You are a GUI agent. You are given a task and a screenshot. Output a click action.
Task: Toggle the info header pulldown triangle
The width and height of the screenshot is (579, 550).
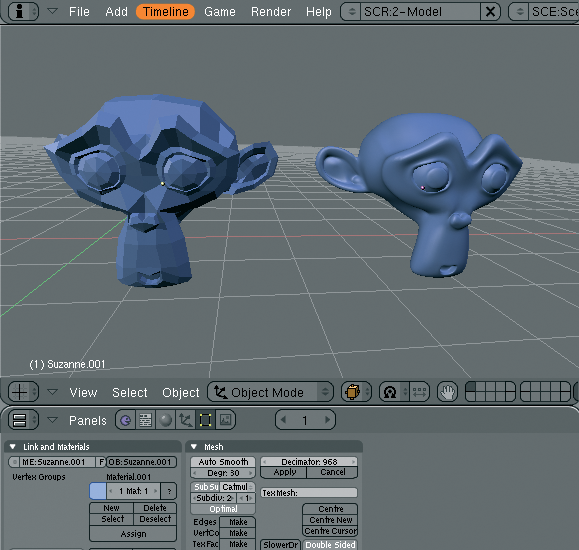52,11
